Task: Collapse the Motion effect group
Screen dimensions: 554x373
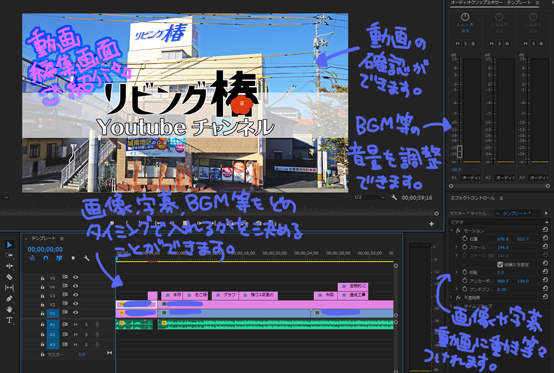Action: (452, 230)
